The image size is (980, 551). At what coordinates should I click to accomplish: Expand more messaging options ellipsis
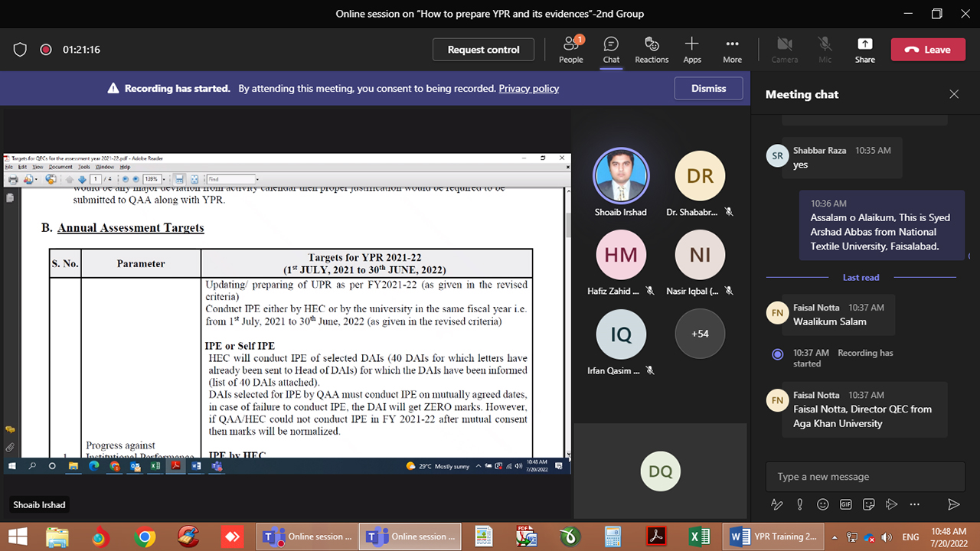[x=915, y=504]
